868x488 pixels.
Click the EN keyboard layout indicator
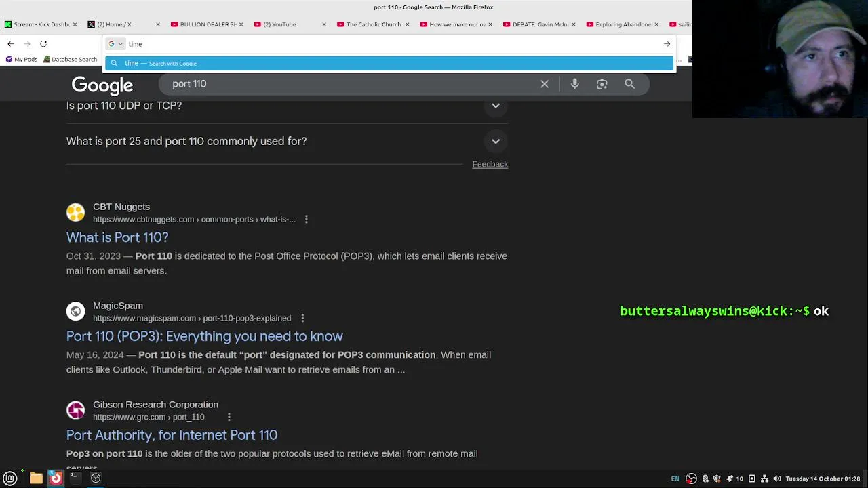(x=675, y=479)
